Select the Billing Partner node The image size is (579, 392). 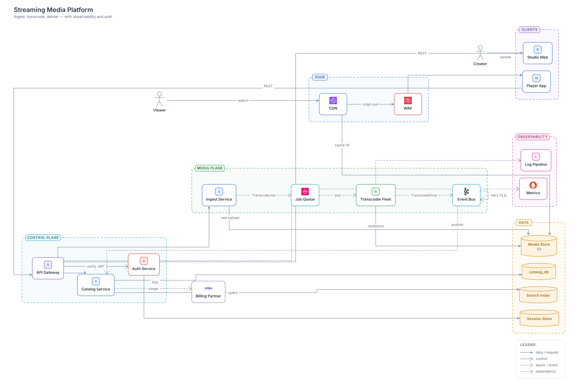click(x=208, y=292)
